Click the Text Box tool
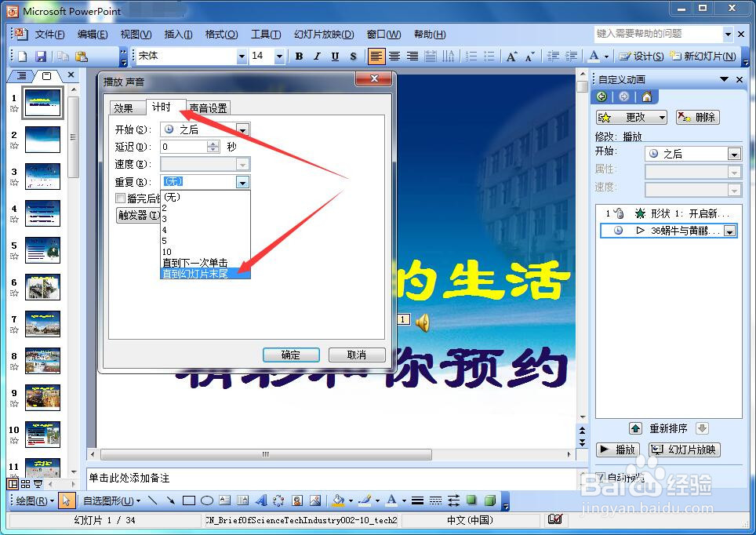This screenshot has height=535, width=756. 224,500
